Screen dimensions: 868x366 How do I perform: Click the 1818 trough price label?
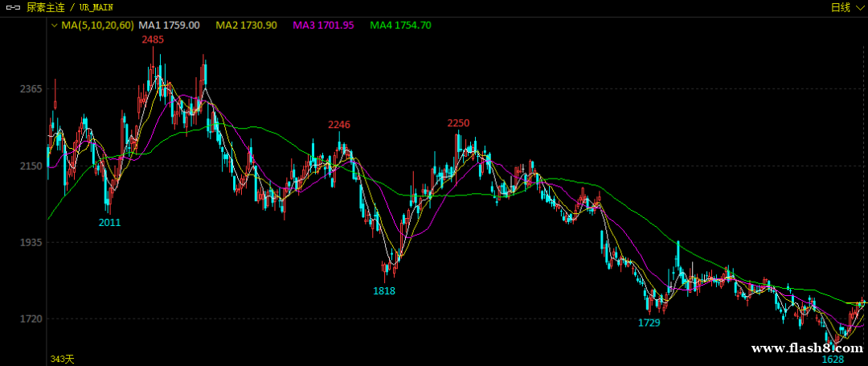(x=384, y=290)
